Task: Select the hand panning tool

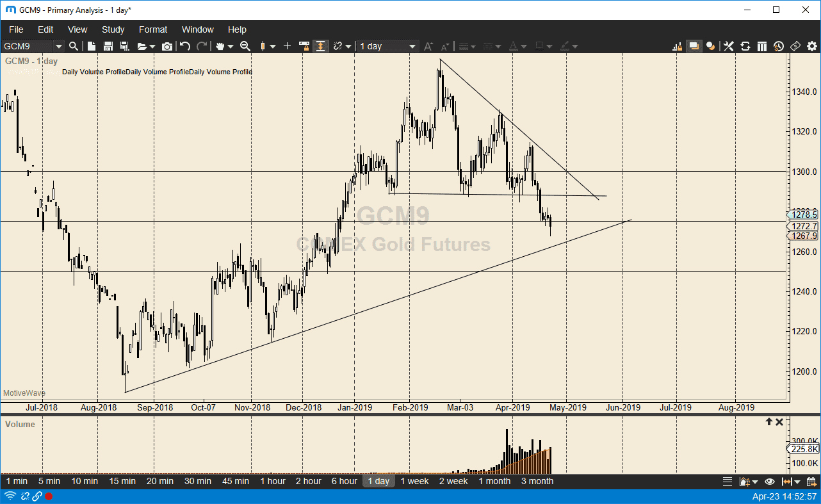Action: click(x=219, y=46)
